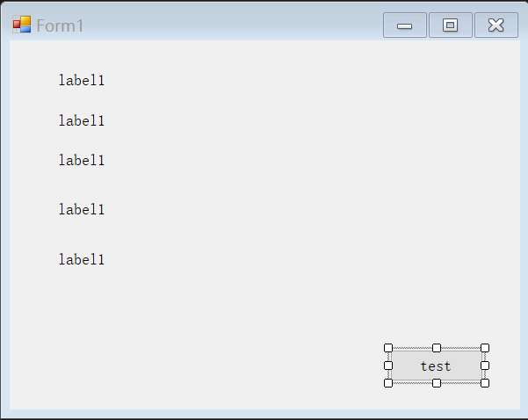Click bottom-left sizing handle of test button
The width and height of the screenshot is (528, 420).
(x=388, y=383)
